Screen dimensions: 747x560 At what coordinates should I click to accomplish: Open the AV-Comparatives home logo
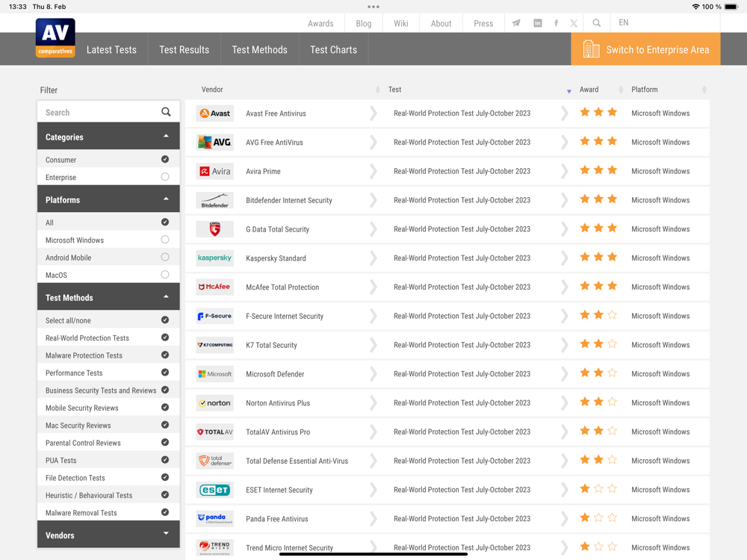pos(55,37)
